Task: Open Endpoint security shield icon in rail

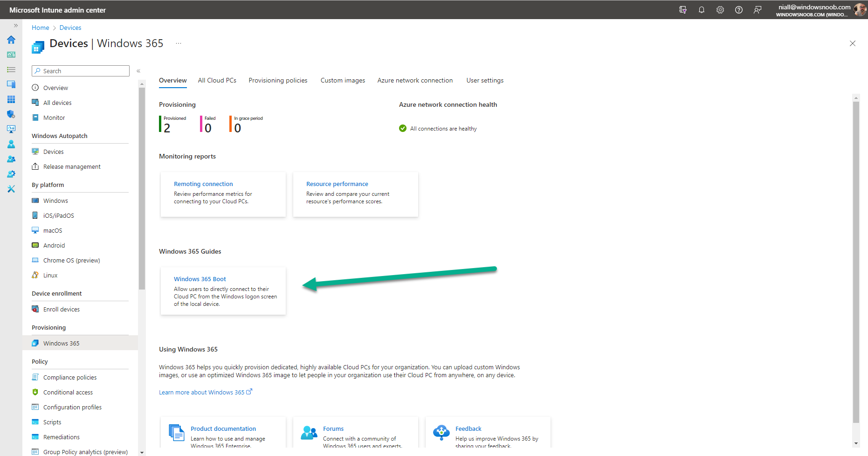Action: click(11, 114)
